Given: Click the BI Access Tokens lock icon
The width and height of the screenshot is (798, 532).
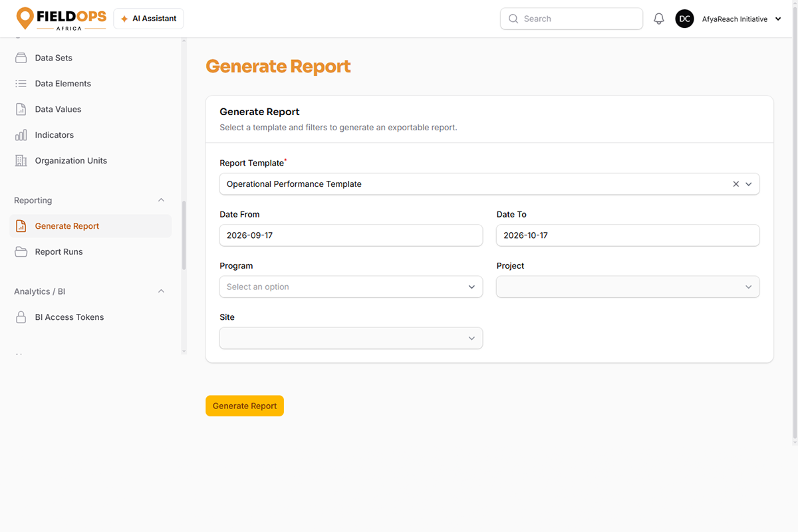Looking at the screenshot, I should 21,317.
